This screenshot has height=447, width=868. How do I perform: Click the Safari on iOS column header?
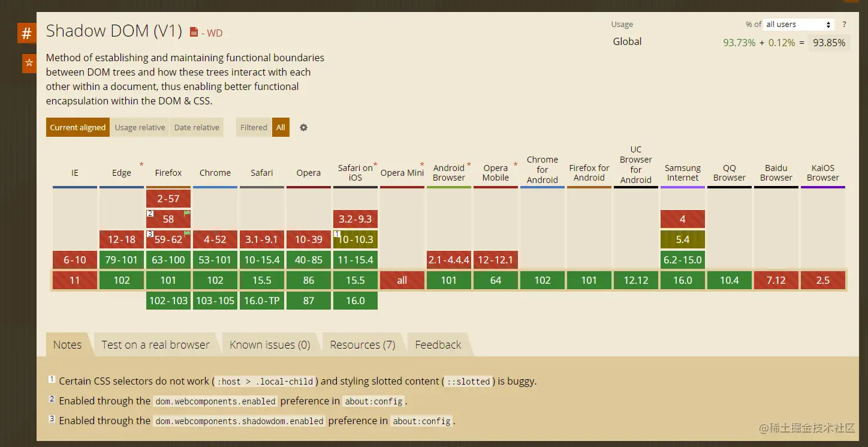point(355,173)
